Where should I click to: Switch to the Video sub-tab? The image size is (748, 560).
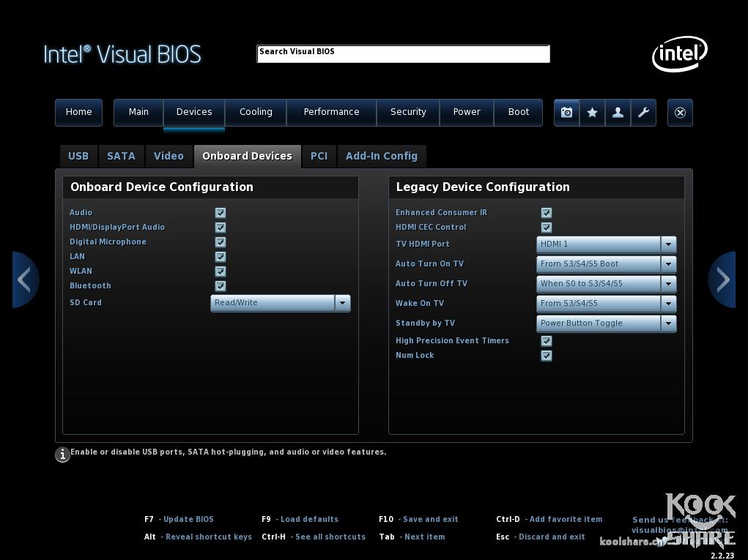click(169, 156)
